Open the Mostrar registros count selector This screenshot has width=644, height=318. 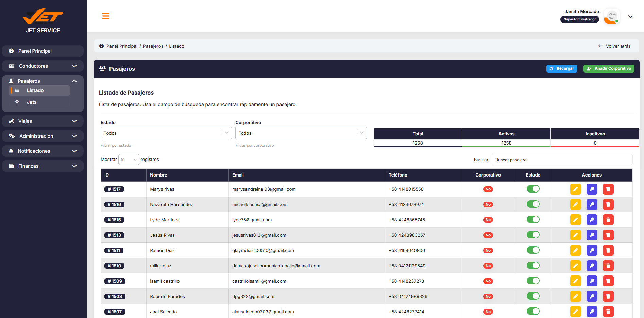coord(129,160)
